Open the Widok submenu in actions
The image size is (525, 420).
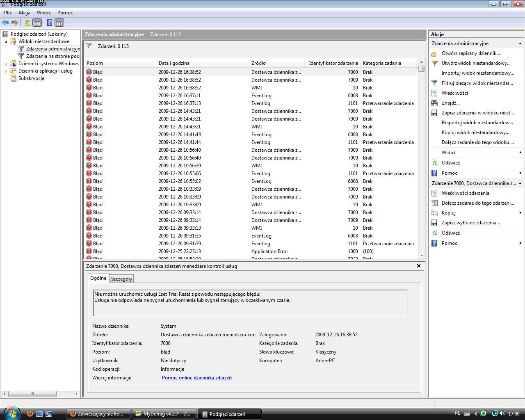[449, 153]
